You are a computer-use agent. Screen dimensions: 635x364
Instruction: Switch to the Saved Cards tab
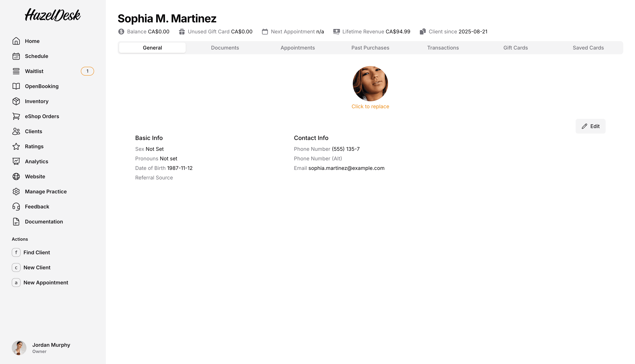[x=588, y=48]
